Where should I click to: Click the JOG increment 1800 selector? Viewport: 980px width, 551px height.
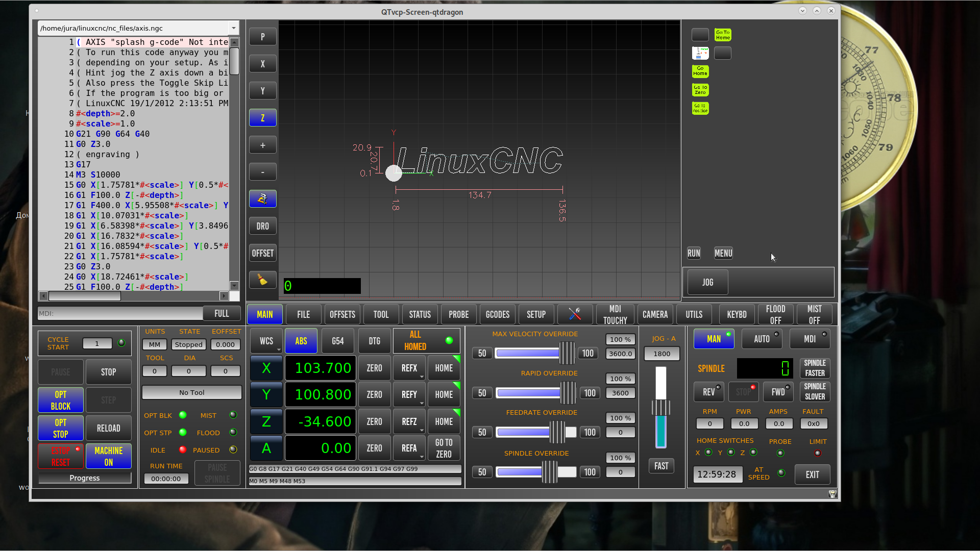tap(661, 354)
